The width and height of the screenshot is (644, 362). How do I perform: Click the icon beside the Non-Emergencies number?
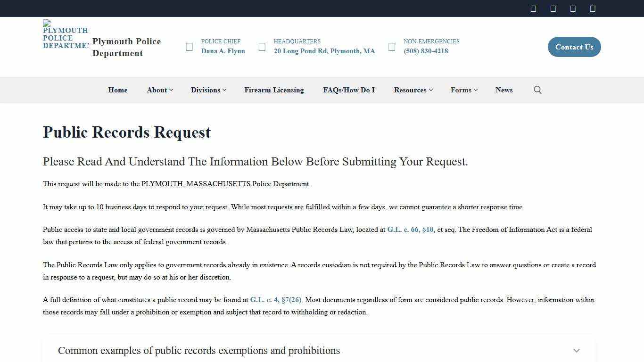(x=392, y=47)
